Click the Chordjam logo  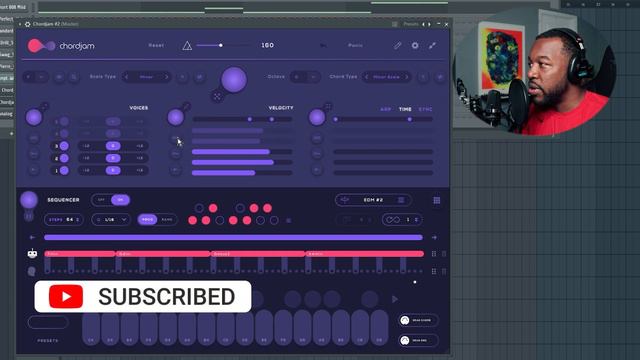click(x=61, y=46)
